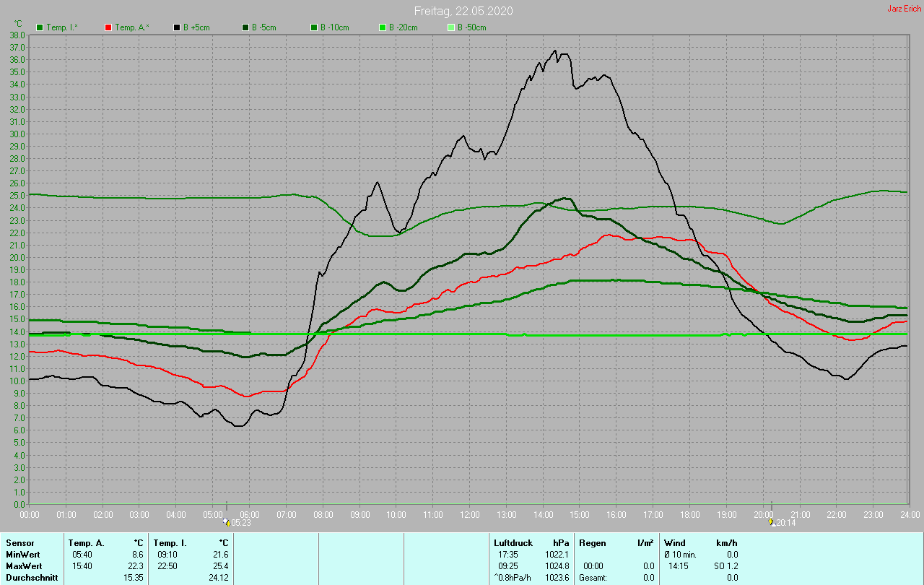This screenshot has height=585, width=924.
Task: Click the wind maximum value "SO 1.2"
Action: pyautogui.click(x=725, y=566)
